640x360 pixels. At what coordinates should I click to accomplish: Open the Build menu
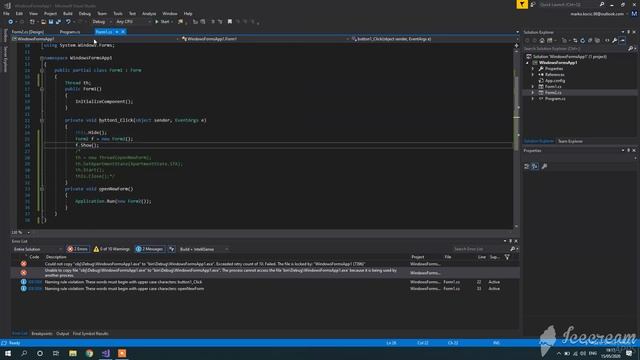point(68,13)
